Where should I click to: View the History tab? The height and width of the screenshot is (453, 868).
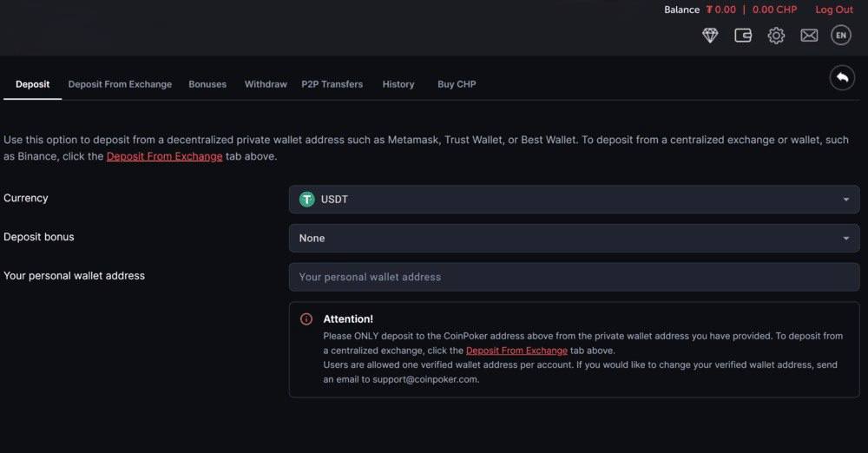click(x=398, y=84)
